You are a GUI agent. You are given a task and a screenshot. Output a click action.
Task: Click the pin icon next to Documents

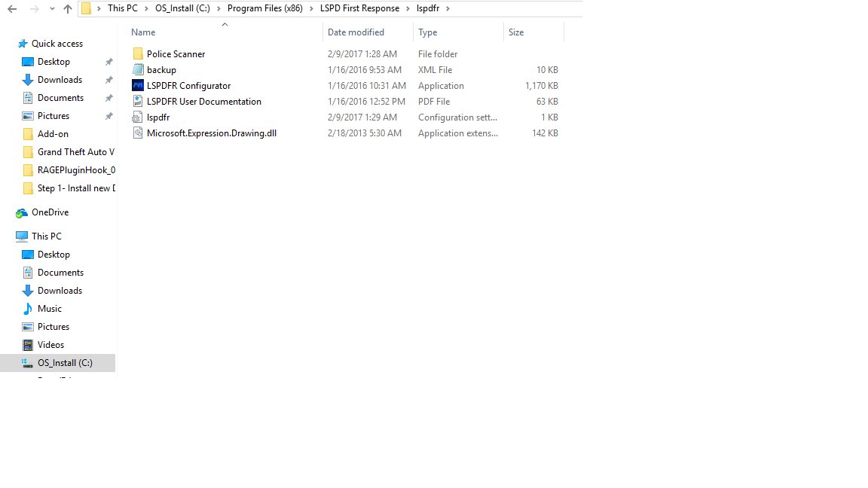click(x=109, y=98)
